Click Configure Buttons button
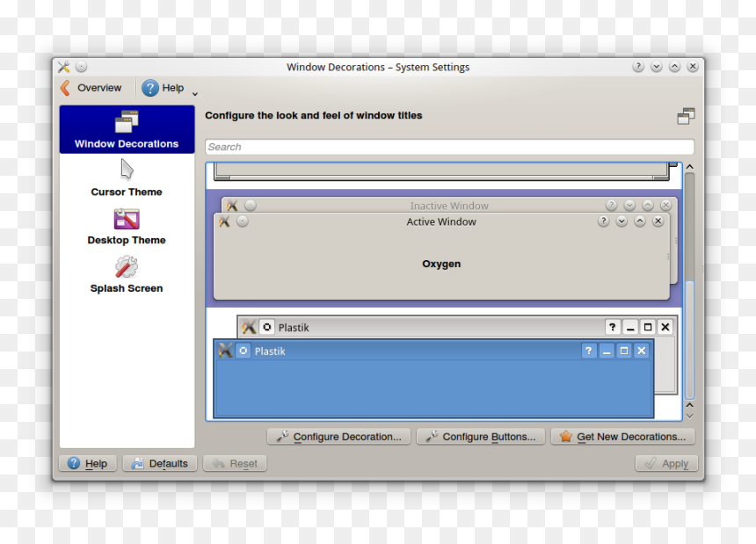 (x=481, y=437)
